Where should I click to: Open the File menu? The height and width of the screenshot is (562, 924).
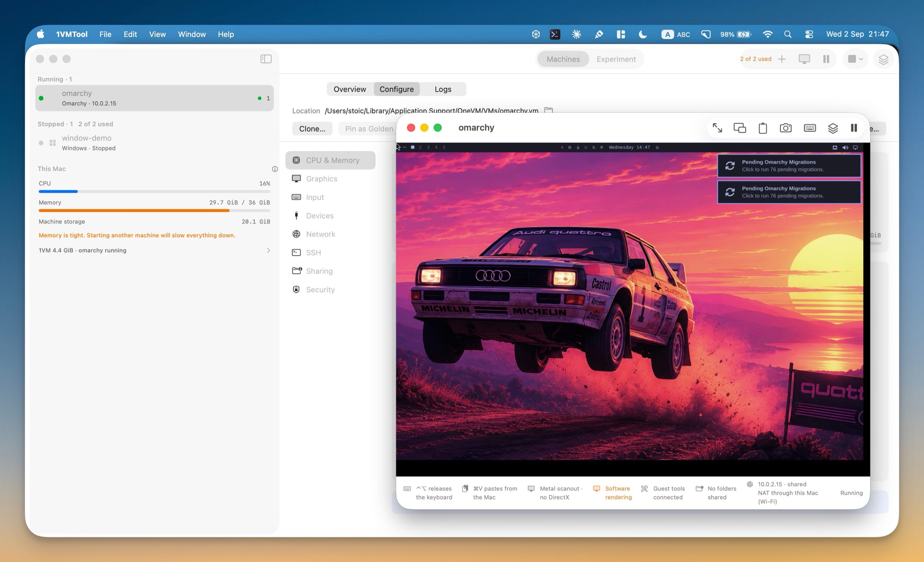tap(105, 34)
